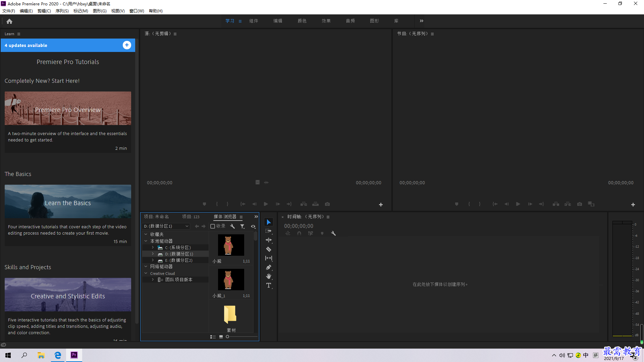Toggle comparison view in Program monitor

591,204
